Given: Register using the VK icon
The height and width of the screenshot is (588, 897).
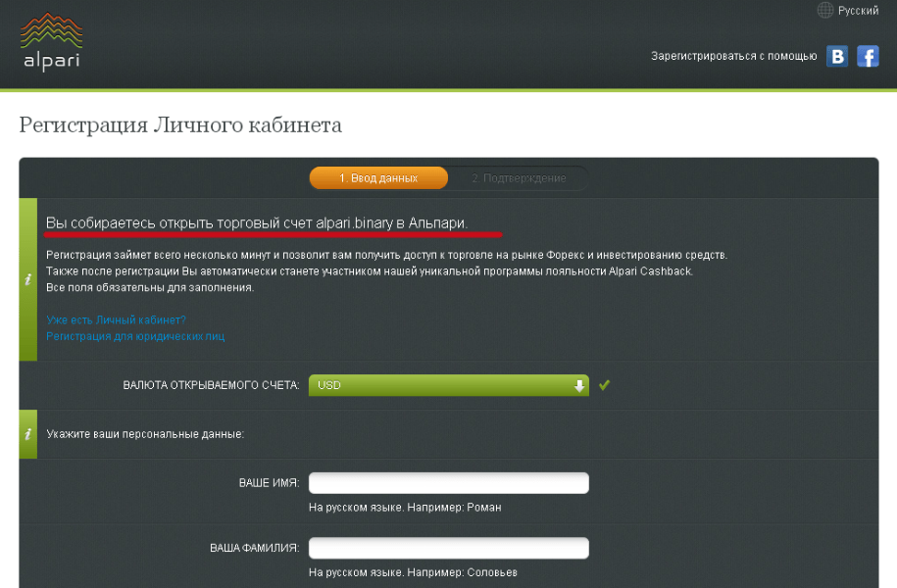Looking at the screenshot, I should point(837,56).
